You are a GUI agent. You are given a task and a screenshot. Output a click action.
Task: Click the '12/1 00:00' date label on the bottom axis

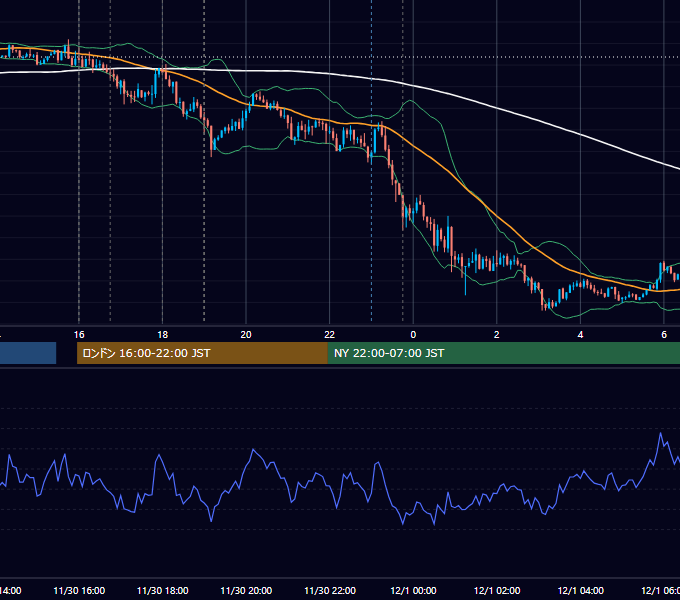413,590
